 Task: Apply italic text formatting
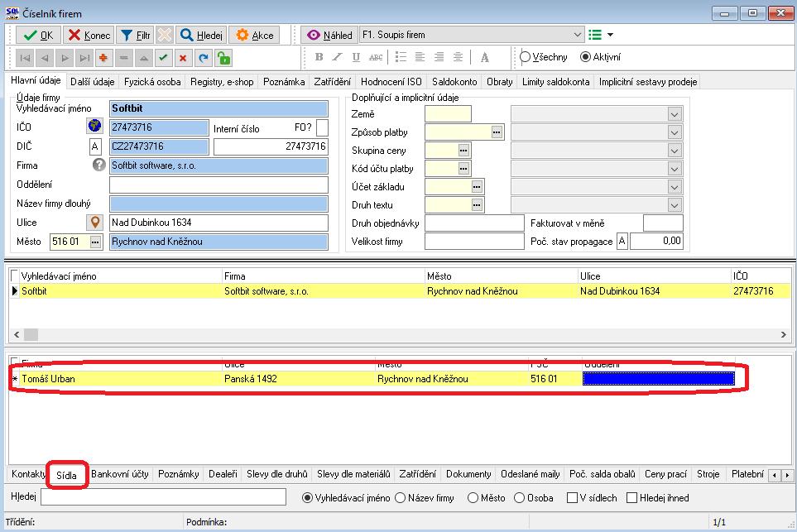tap(337, 57)
